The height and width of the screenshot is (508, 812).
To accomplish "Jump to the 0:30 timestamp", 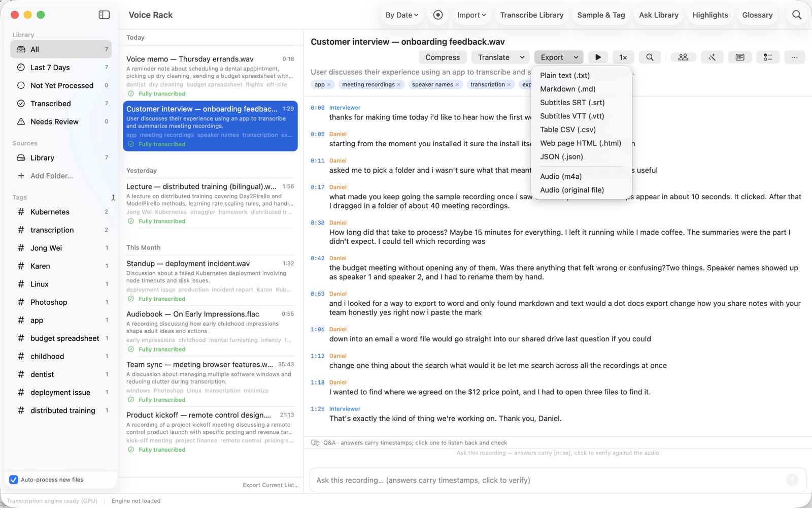I will (318, 223).
